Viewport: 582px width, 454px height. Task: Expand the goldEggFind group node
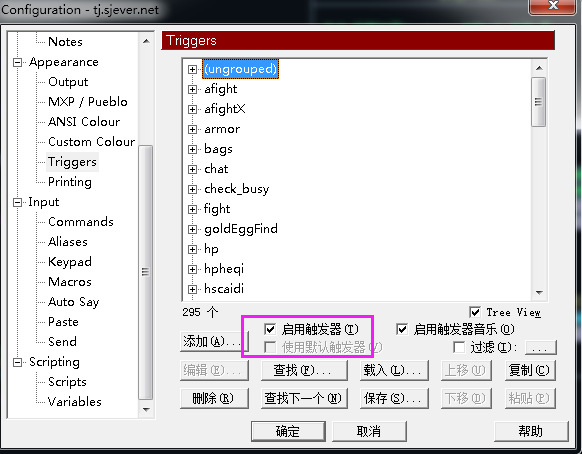(x=192, y=229)
